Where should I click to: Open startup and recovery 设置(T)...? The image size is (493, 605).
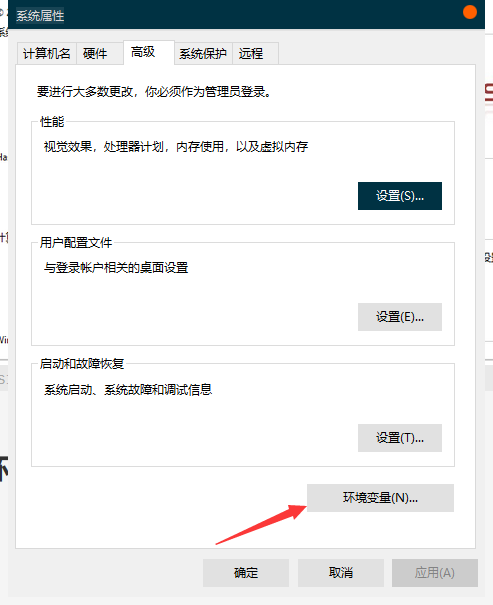(x=400, y=438)
